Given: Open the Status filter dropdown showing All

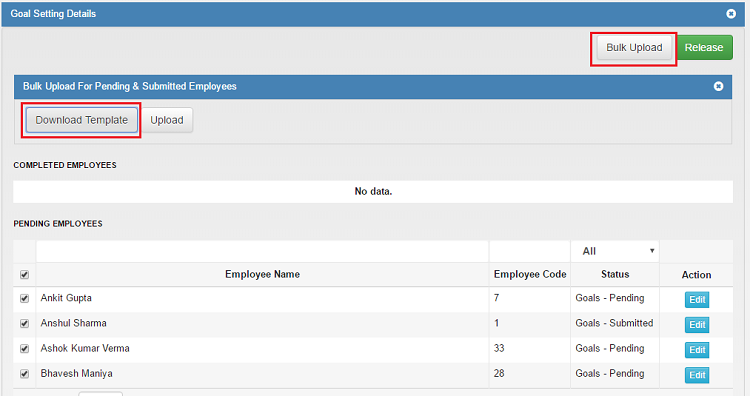Looking at the screenshot, I should (615, 251).
